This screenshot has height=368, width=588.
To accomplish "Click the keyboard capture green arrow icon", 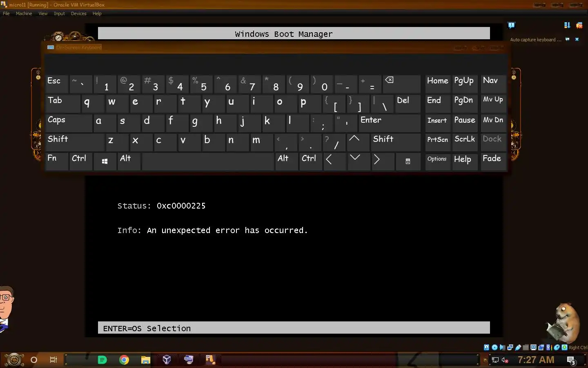I will click(x=564, y=348).
